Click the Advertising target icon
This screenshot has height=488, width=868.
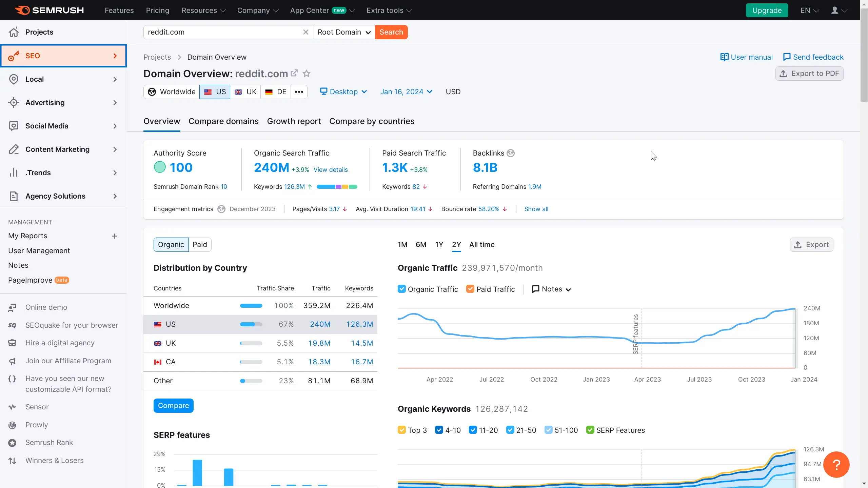coord(14,102)
